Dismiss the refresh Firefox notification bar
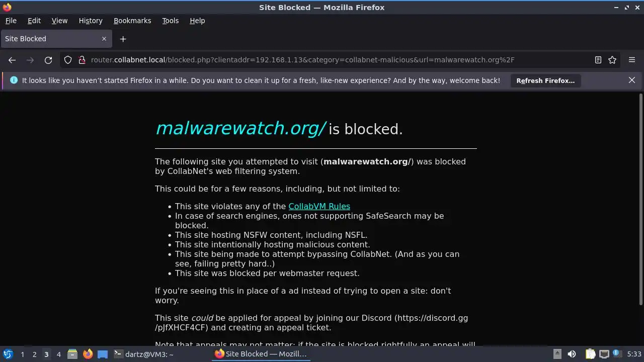This screenshot has width=644, height=362. [632, 80]
